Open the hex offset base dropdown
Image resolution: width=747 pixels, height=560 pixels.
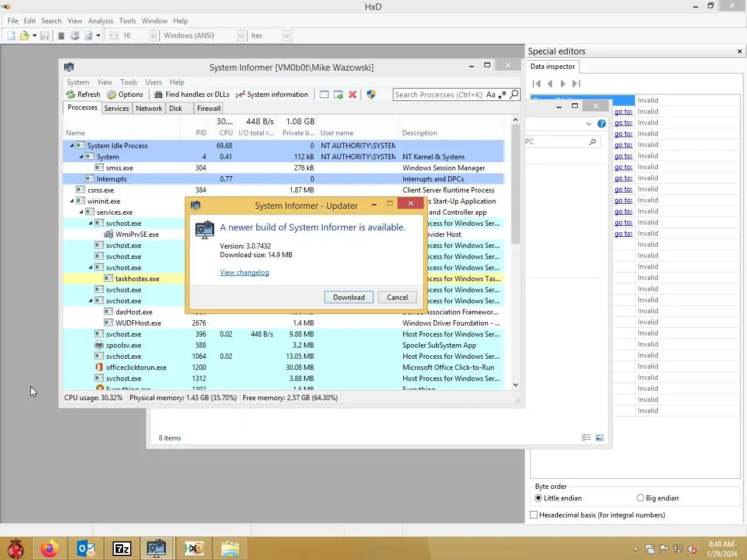pyautogui.click(x=286, y=36)
